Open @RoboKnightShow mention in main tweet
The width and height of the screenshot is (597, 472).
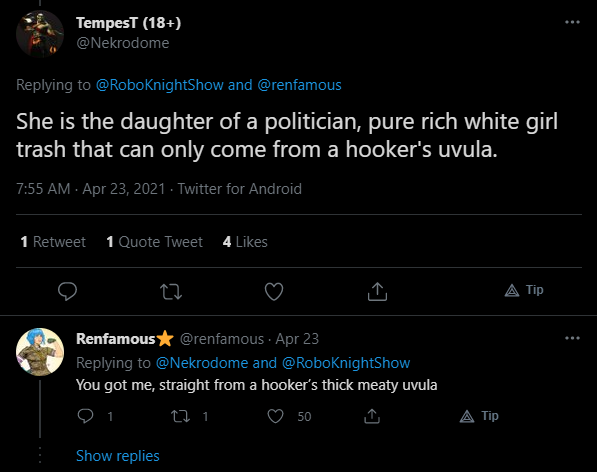coord(160,85)
